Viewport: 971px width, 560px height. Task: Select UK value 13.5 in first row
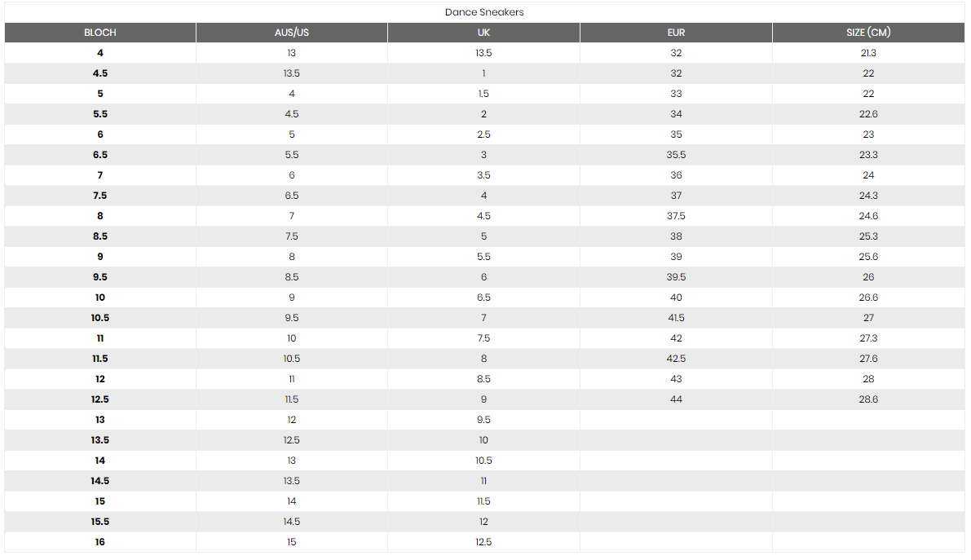click(483, 53)
